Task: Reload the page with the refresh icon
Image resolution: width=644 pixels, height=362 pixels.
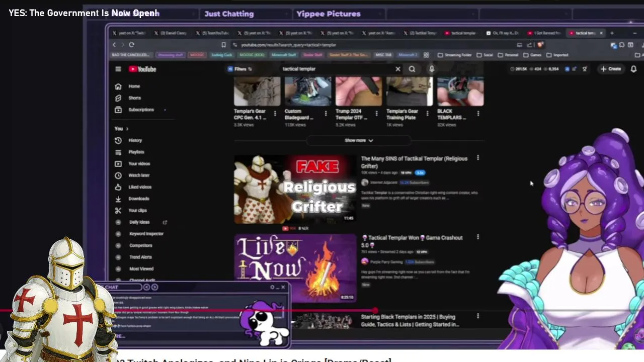Action: tap(131, 45)
